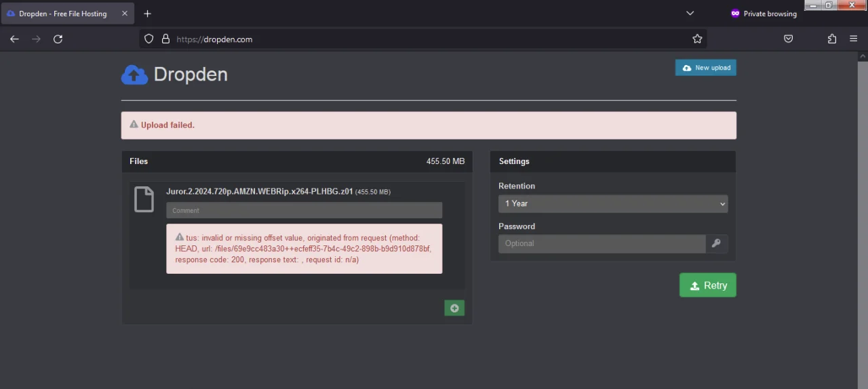Expand the list all tabs chevron
The width and height of the screenshot is (868, 389).
(x=690, y=14)
